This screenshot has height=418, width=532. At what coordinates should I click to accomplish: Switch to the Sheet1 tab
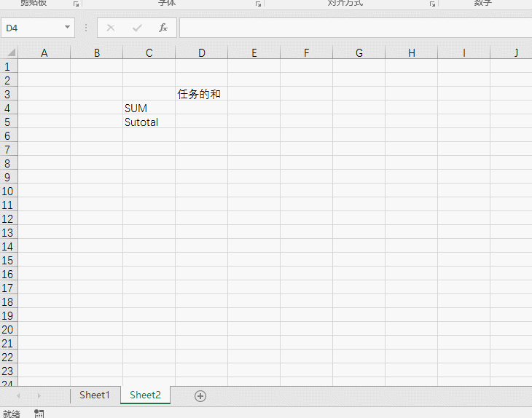click(x=95, y=395)
